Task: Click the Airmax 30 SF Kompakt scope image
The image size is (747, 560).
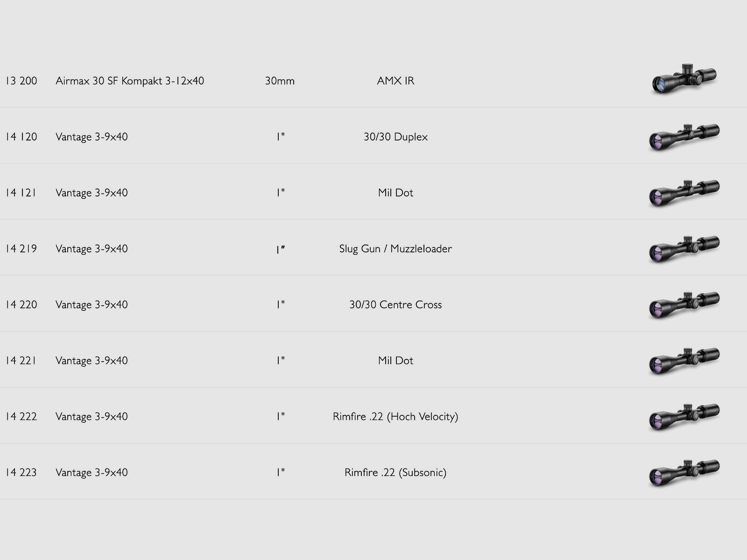Action: coord(684,78)
